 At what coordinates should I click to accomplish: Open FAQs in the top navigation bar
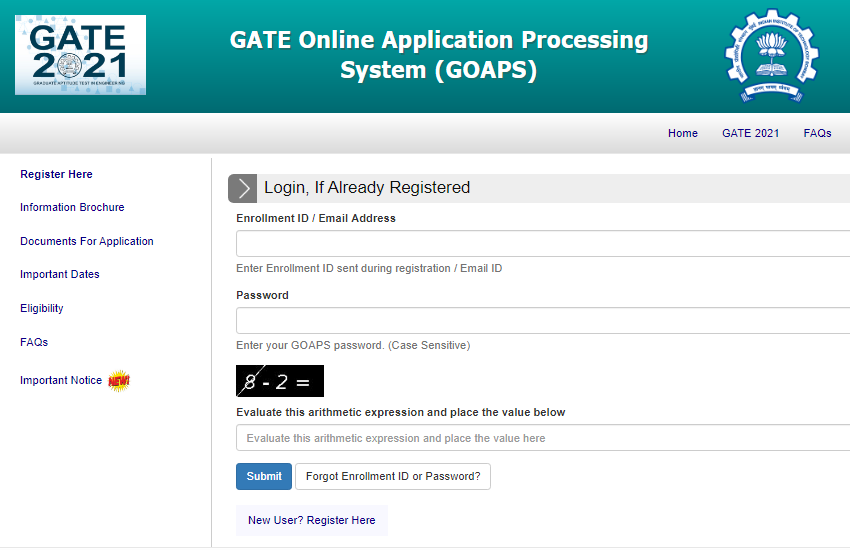coord(817,133)
